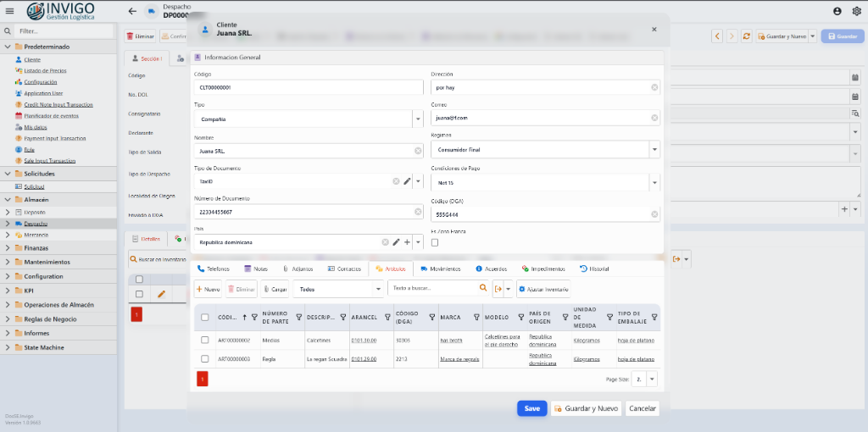Clear the Código (DGA) field
The width and height of the screenshot is (868, 432).
click(x=654, y=214)
